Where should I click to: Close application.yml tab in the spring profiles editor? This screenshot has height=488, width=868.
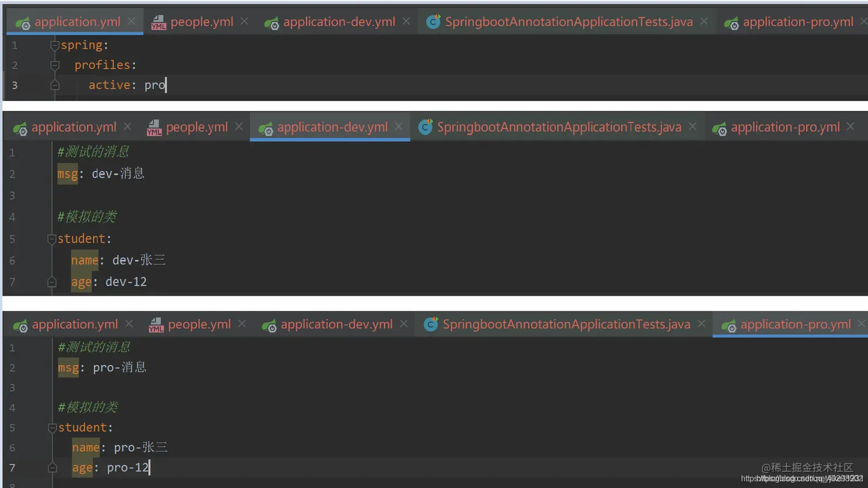point(131,21)
